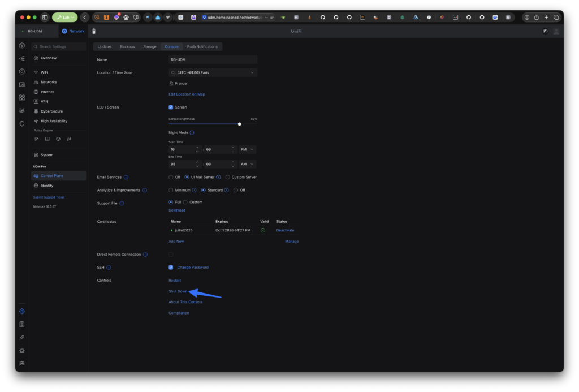Image resolution: width=579 pixels, height=392 pixels.
Task: Adjust End Time hour stepper
Action: 197,164
